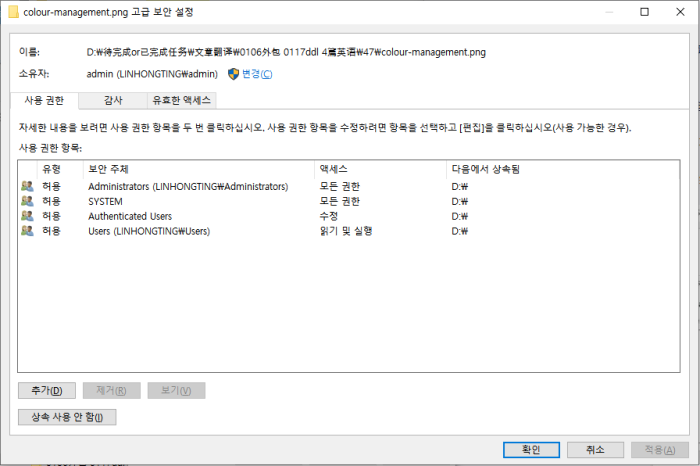Viewport: 700px width, 466px height.
Task: Click 허용 in the Users (LINHONGTING) row
Action: pos(51,231)
